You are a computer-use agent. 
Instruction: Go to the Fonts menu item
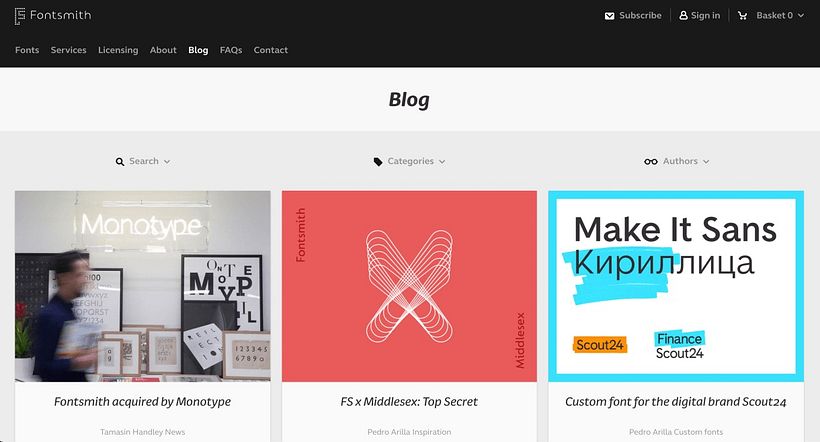tap(27, 50)
